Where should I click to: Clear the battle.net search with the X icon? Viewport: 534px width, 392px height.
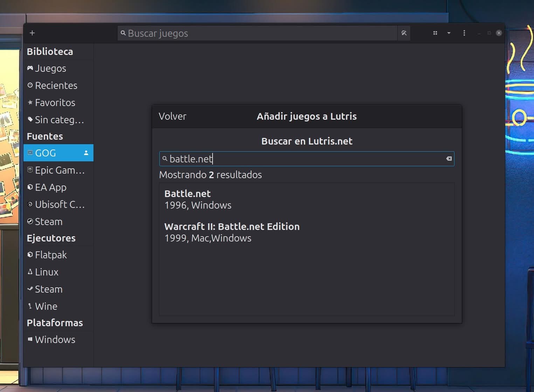[x=449, y=159]
